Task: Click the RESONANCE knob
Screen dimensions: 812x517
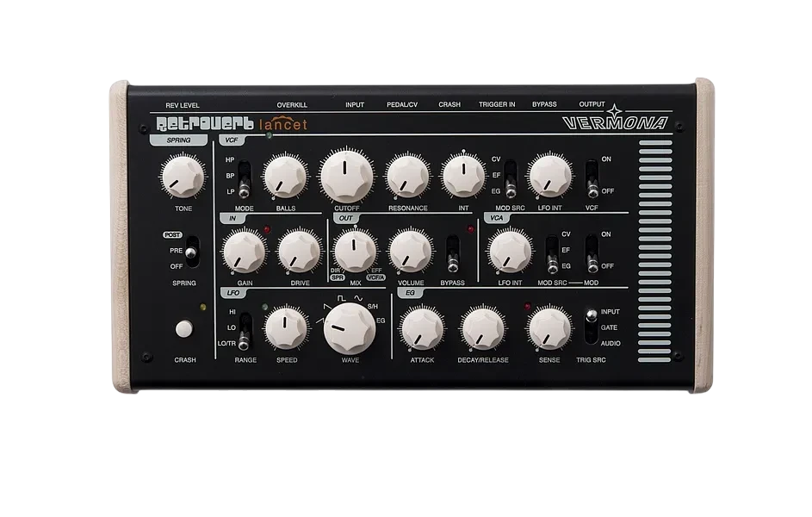Action: pyautogui.click(x=407, y=176)
